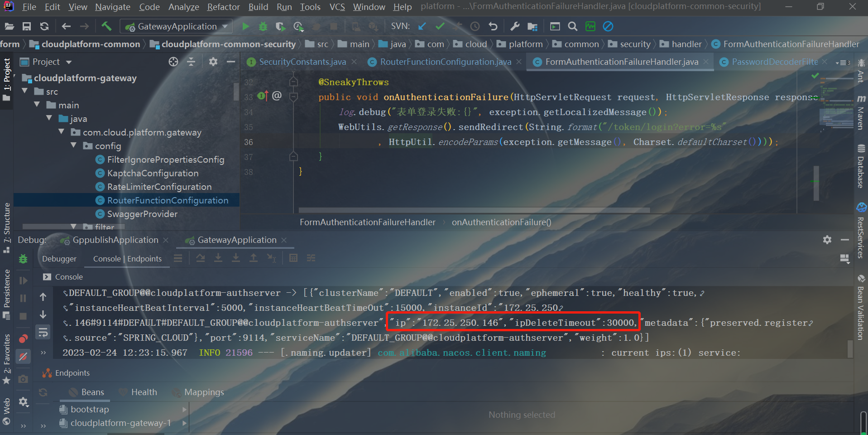This screenshot has height=435, width=868.
Task: Switch to the SecurityConstants.java editor tab
Action: pyautogui.click(x=302, y=62)
